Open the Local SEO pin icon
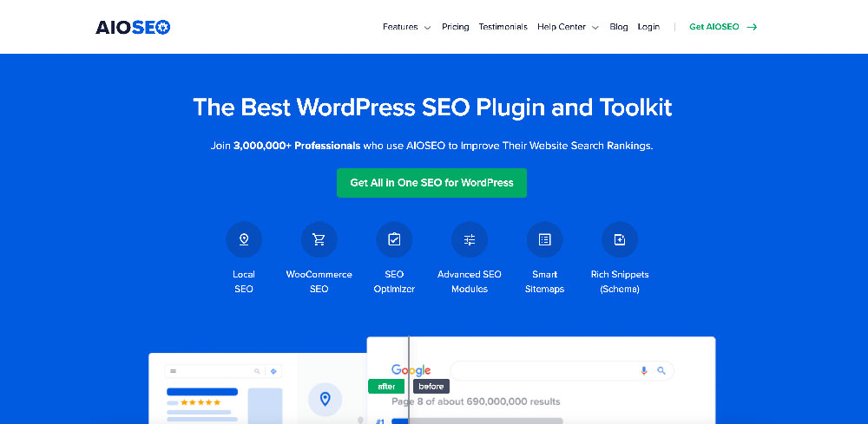868x424 pixels. coord(244,239)
